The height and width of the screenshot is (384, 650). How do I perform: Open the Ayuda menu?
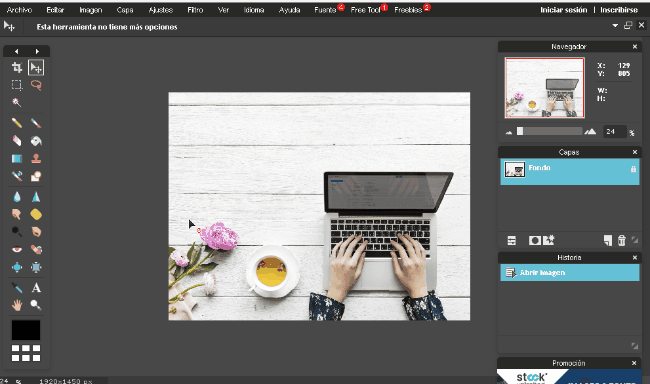pyautogui.click(x=289, y=10)
